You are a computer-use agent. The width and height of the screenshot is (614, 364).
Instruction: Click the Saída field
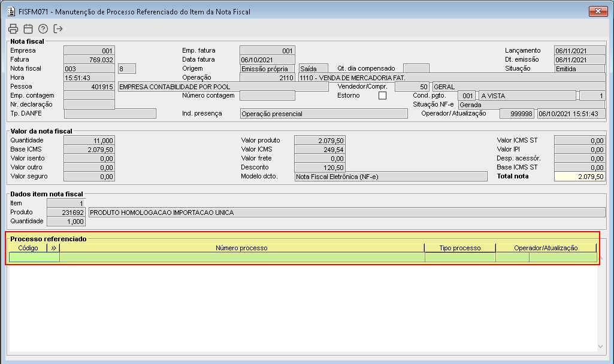(x=313, y=68)
